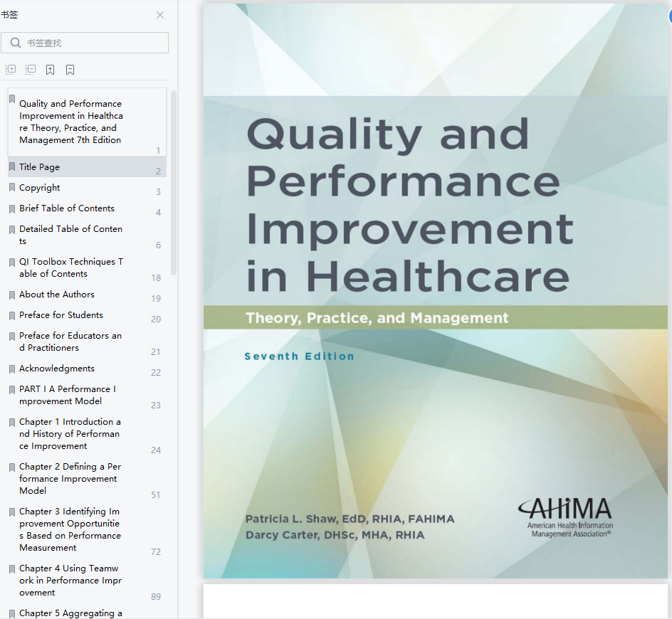Click bookmark icon beside Title Page
Viewport: 672px width, 619px height.
point(12,166)
